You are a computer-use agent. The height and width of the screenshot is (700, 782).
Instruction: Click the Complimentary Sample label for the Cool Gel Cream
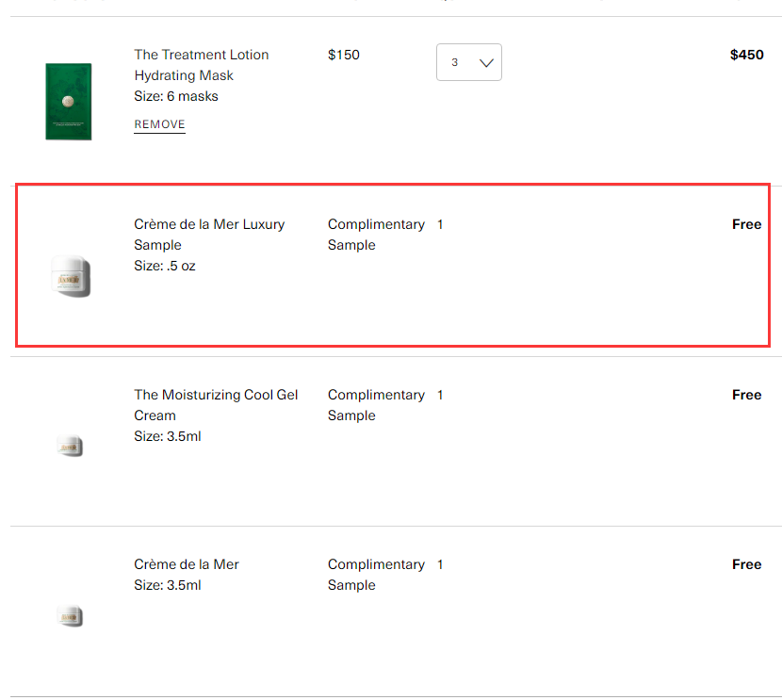[376, 405]
